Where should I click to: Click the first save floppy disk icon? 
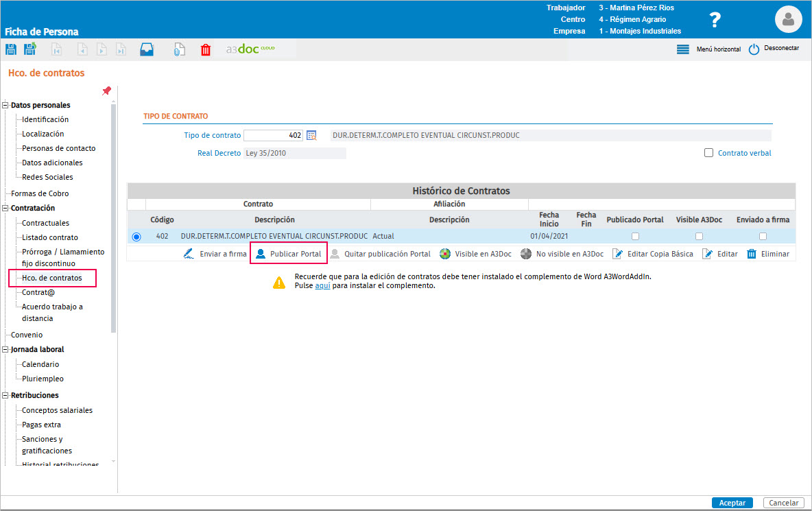(11, 49)
